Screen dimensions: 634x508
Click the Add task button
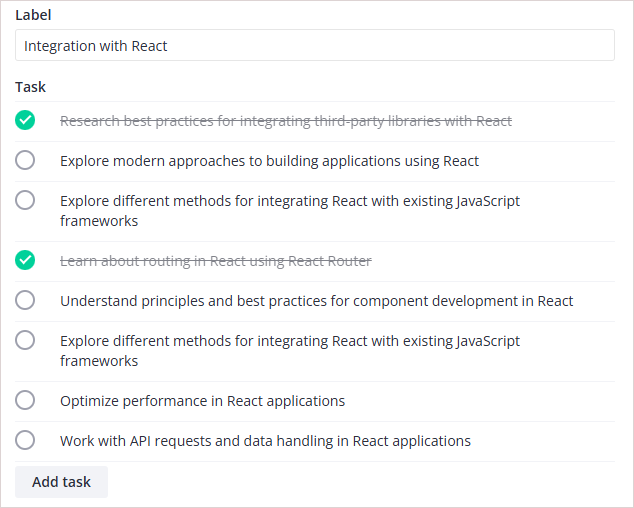(61, 482)
